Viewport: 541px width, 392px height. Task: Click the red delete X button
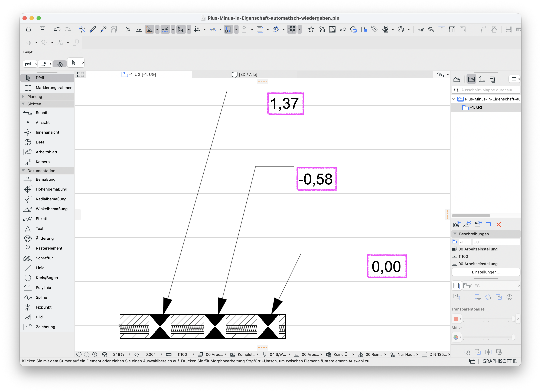click(498, 224)
